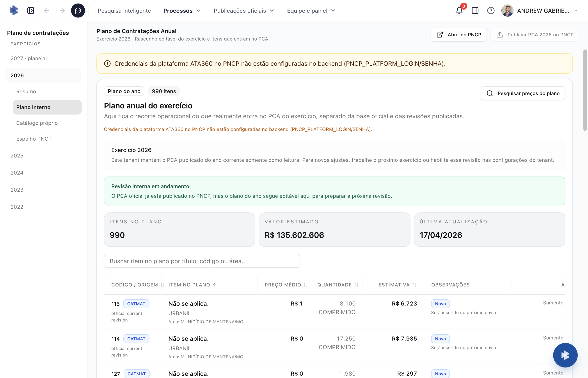Click Pesquisar preços do plano button
The width and height of the screenshot is (588, 378).
[523, 93]
